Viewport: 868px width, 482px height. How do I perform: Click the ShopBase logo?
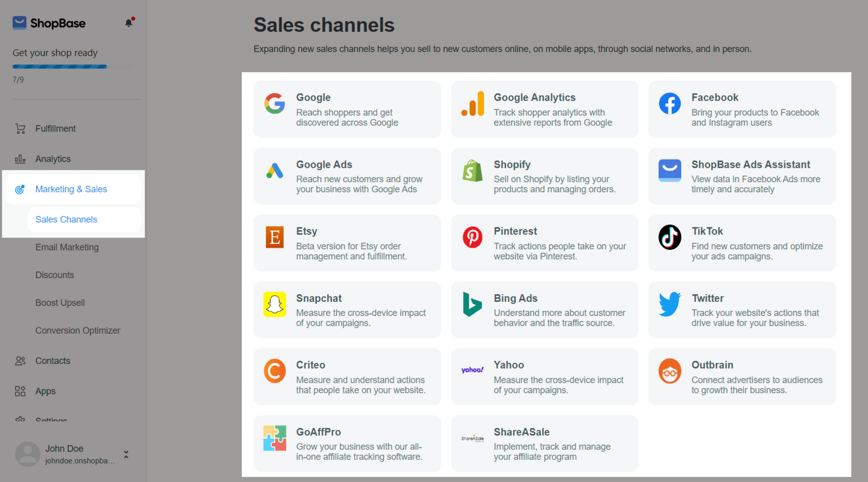49,23
